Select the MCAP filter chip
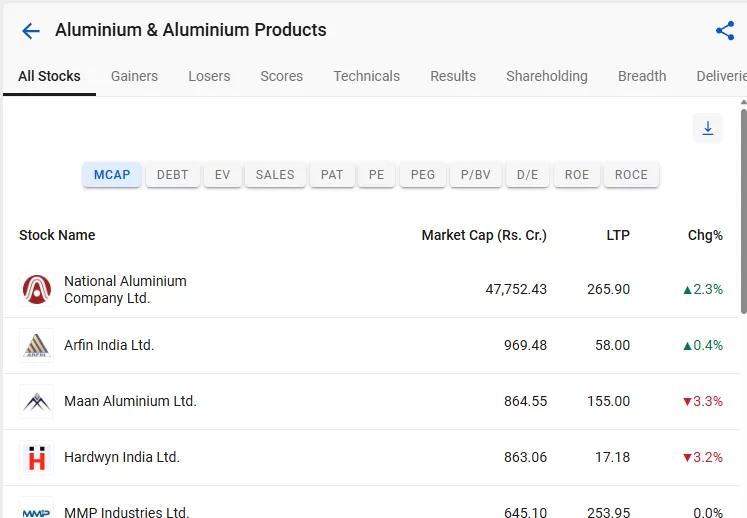747x518 pixels. [112, 175]
